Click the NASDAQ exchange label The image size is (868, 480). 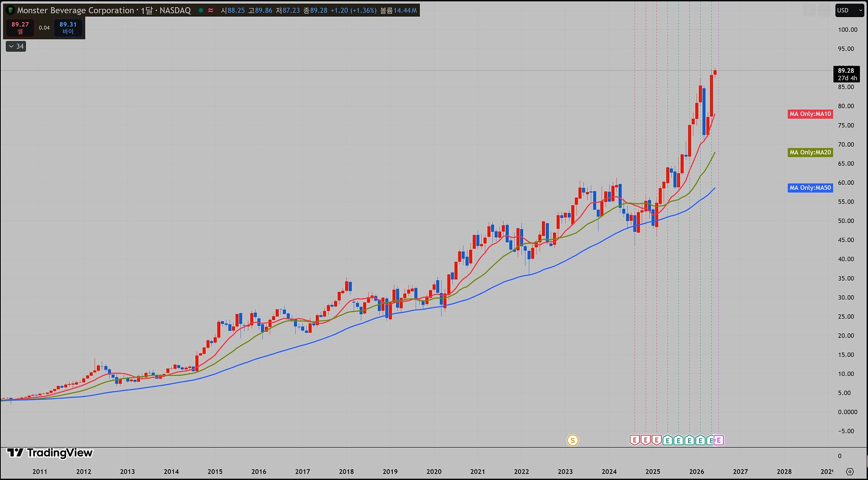pos(175,10)
